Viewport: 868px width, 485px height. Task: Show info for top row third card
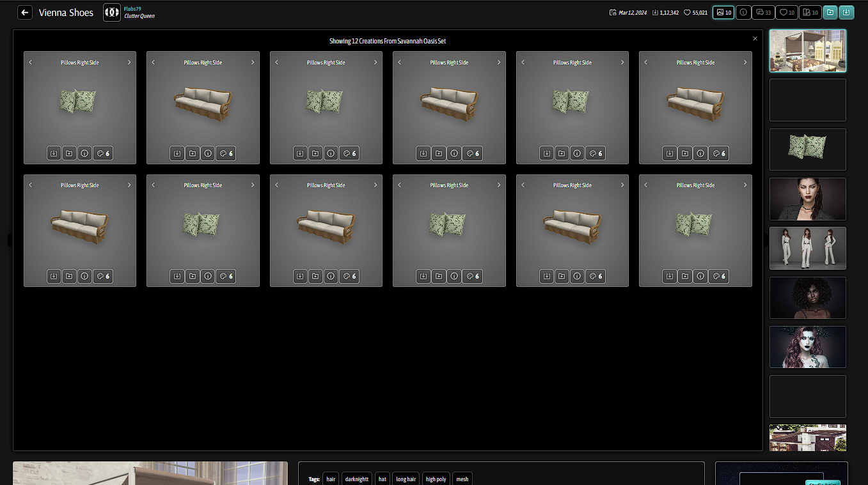click(331, 153)
